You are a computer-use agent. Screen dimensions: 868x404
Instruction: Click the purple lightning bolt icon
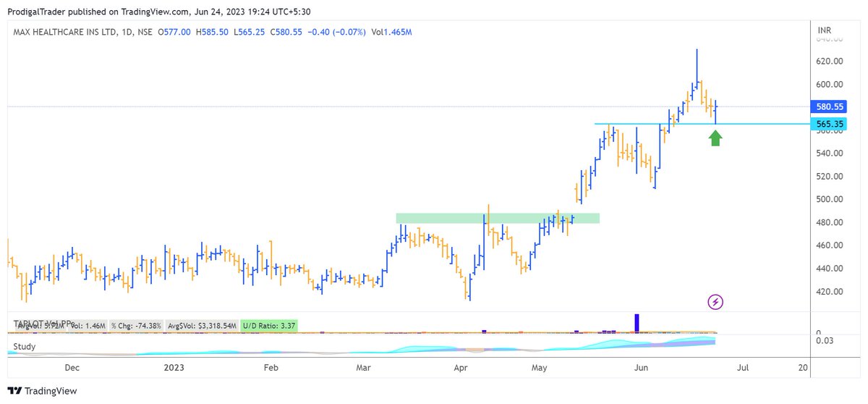pyautogui.click(x=715, y=301)
